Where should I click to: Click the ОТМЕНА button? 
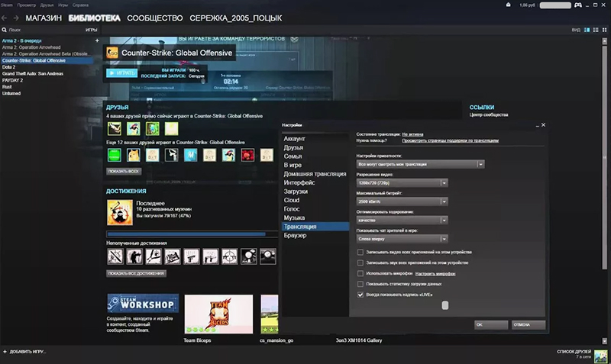click(x=529, y=324)
